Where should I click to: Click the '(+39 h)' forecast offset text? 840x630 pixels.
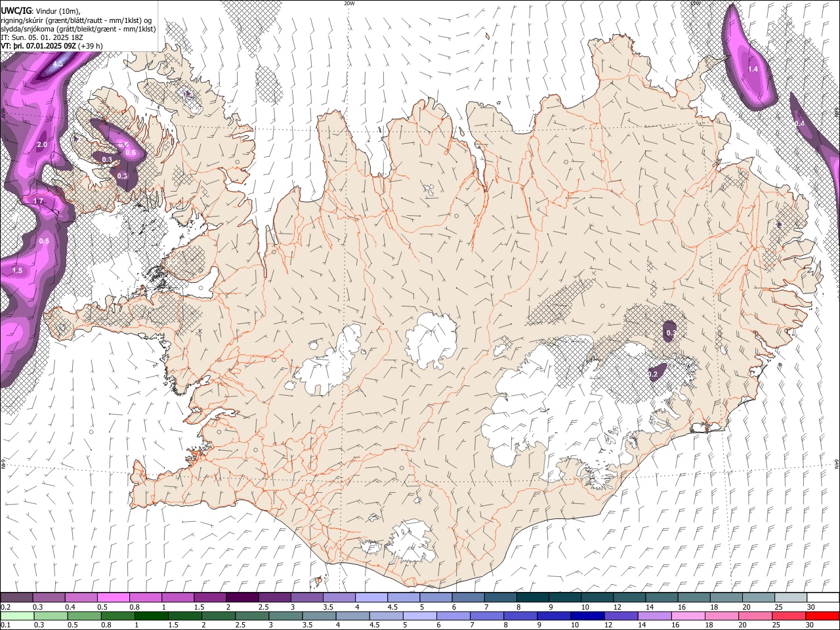[91, 46]
